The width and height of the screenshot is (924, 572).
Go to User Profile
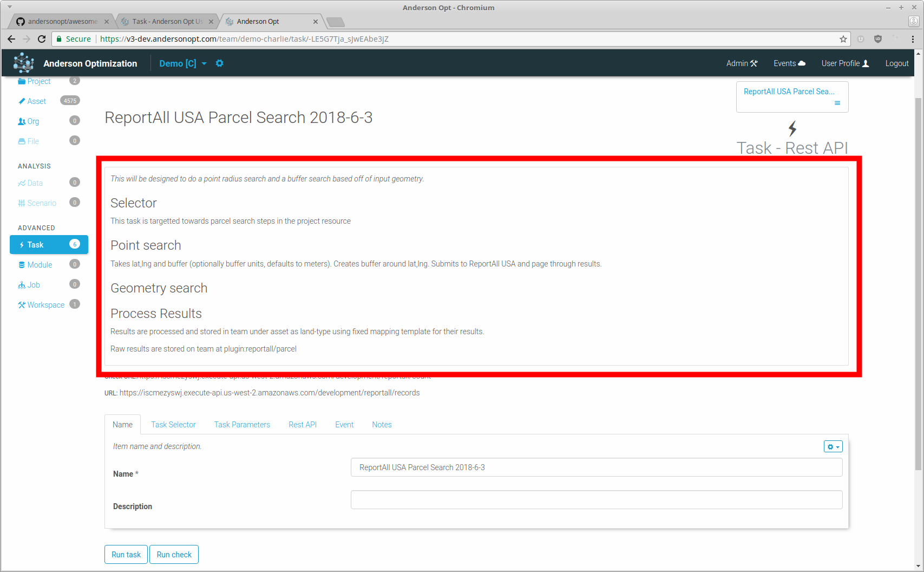point(845,63)
